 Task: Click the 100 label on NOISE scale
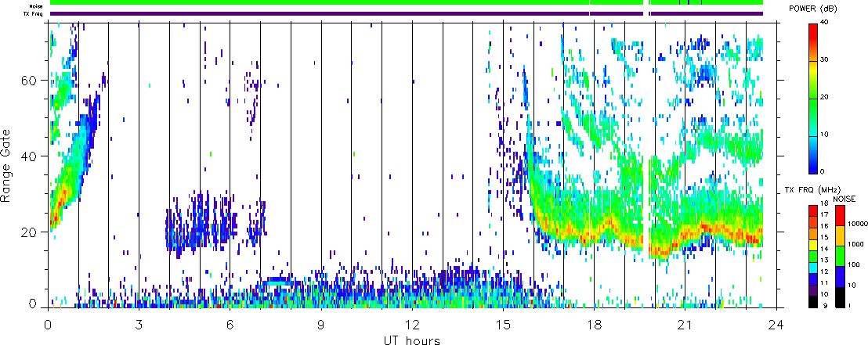coord(854,264)
